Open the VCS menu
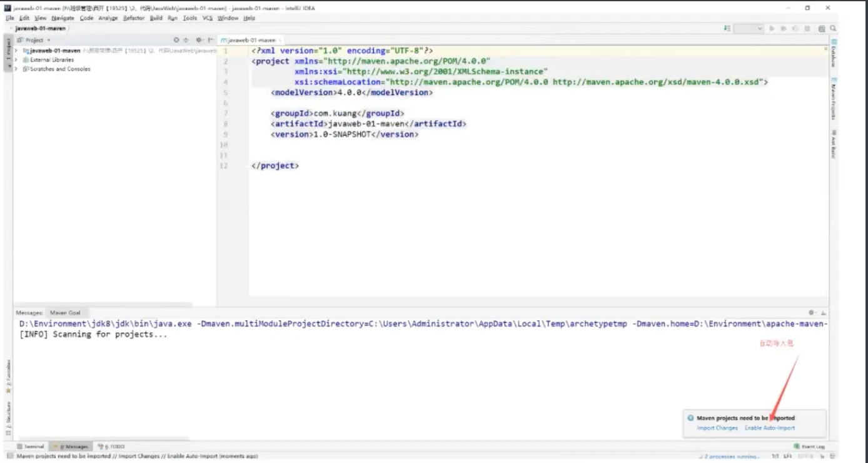Viewport: 868px width, 463px height. point(208,18)
